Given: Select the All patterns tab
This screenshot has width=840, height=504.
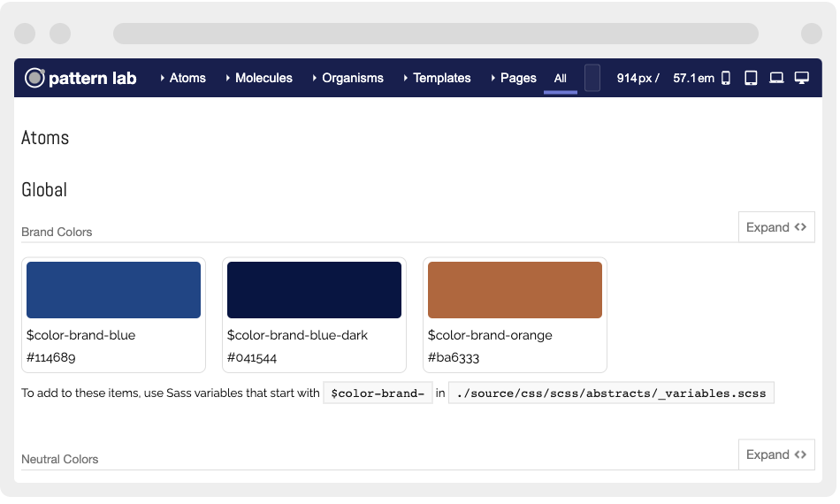Looking at the screenshot, I should click(x=561, y=79).
